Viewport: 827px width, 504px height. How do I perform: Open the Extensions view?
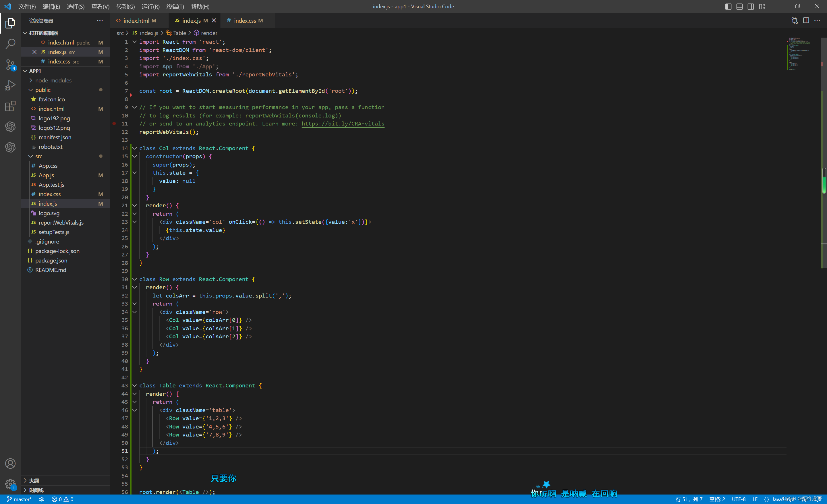click(x=10, y=106)
